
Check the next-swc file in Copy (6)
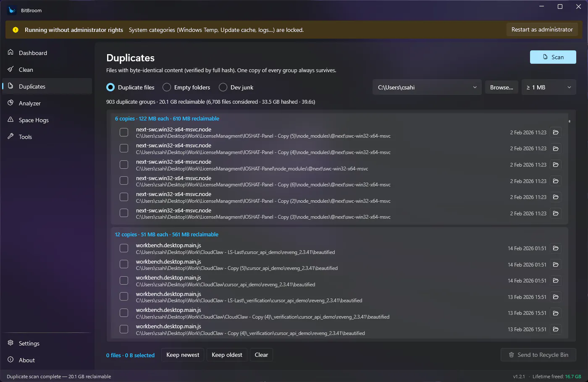124,181
